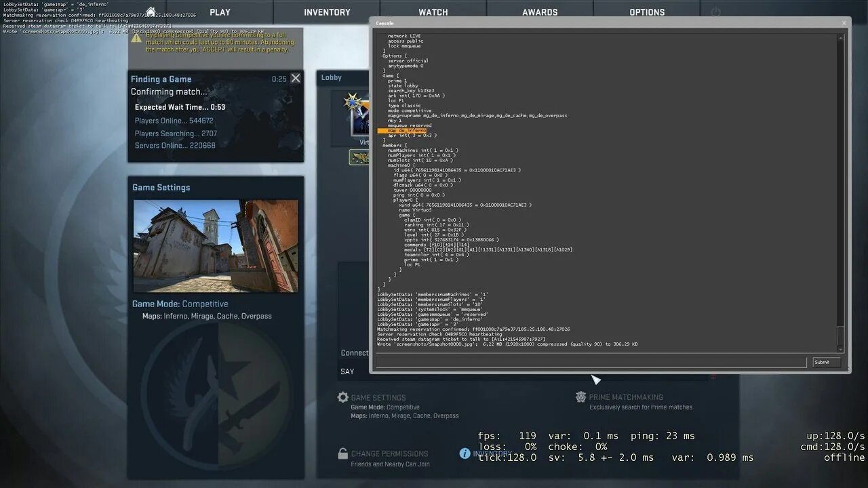Click 'Expected Wait Time... 0:53' text
The image size is (868, 488).
(180, 107)
